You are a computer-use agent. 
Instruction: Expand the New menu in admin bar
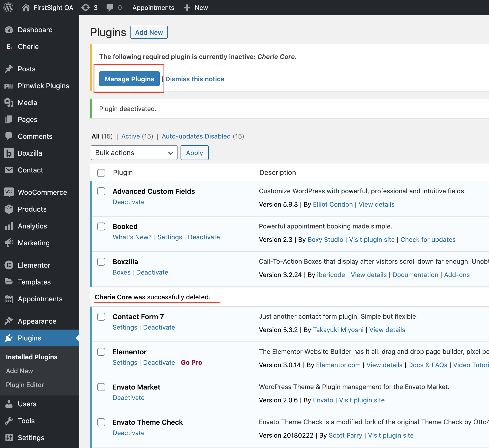(x=196, y=8)
